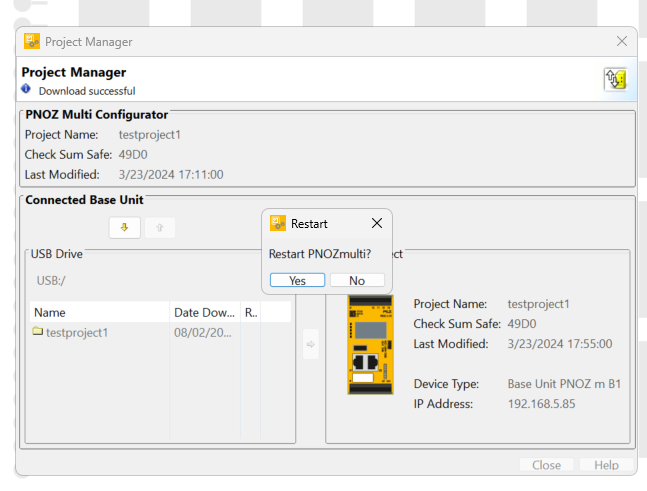Click the transfer icon in the Project Manager header
The width and height of the screenshot is (647, 491).
[x=615, y=79]
